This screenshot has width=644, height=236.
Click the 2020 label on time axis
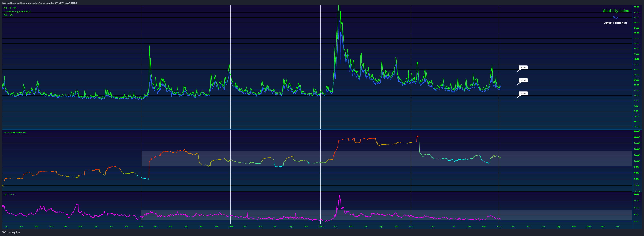coord(321,226)
